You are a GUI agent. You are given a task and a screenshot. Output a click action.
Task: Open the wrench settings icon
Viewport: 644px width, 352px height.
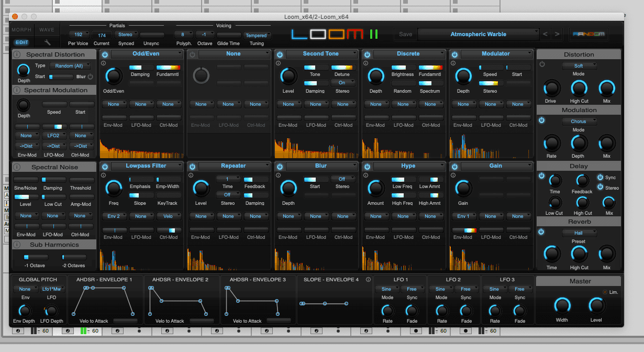(47, 42)
